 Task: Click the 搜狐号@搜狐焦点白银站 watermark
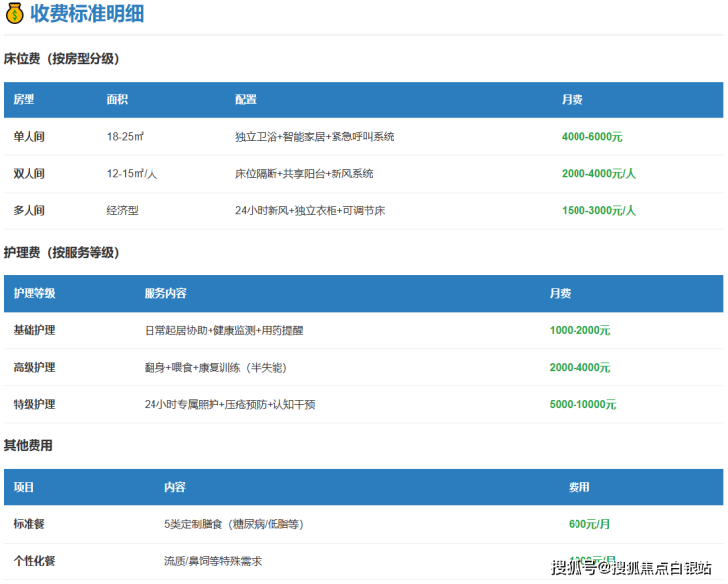point(632,567)
